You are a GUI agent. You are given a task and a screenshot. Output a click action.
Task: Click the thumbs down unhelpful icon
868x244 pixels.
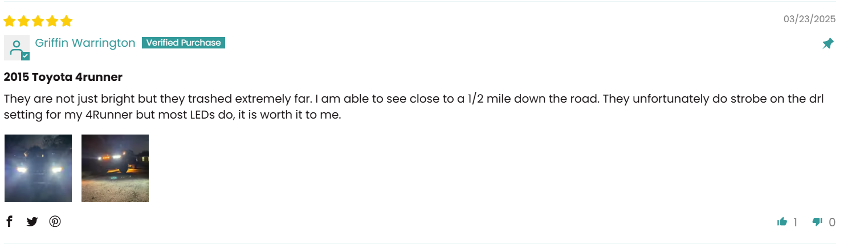click(817, 222)
